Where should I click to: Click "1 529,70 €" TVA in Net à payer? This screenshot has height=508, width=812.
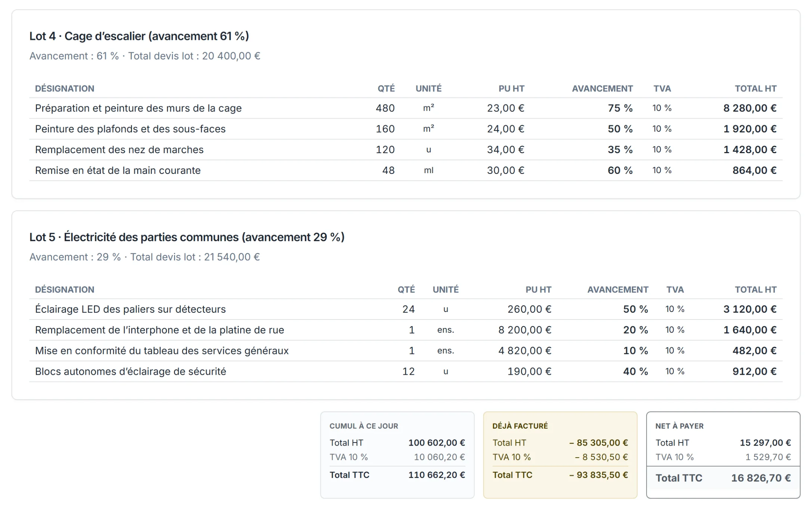pyautogui.click(x=768, y=457)
